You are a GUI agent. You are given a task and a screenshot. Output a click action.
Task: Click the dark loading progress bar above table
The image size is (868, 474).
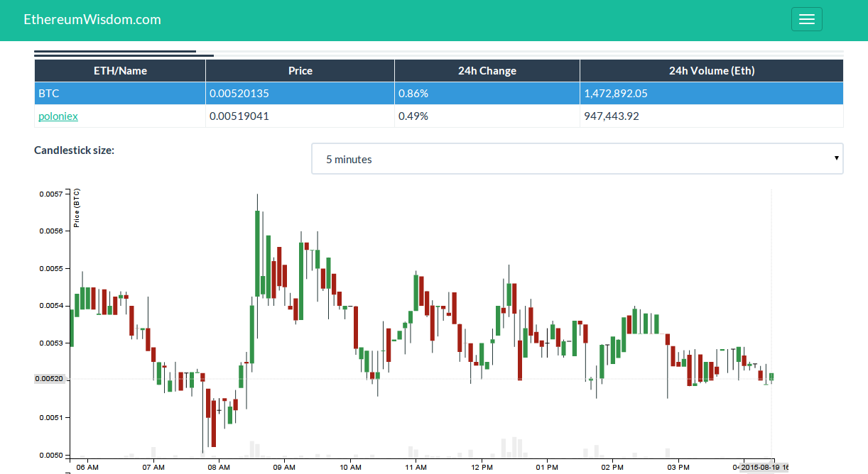(x=124, y=54)
